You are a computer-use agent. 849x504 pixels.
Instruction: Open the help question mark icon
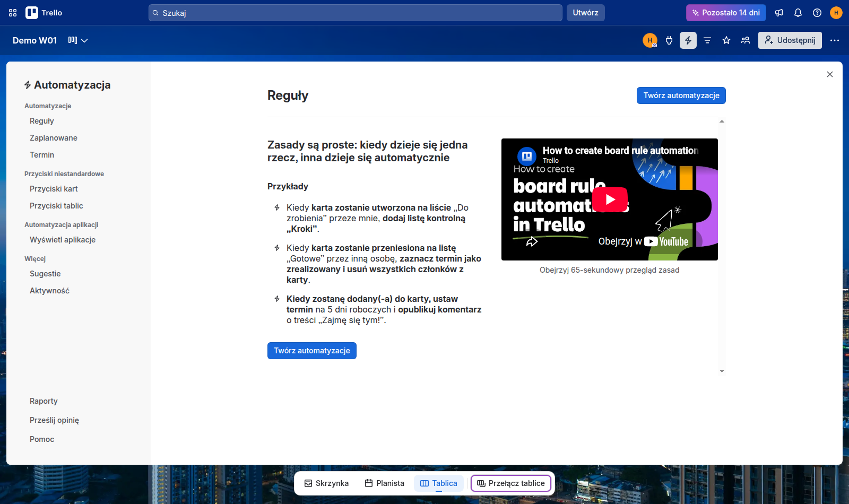pyautogui.click(x=817, y=13)
